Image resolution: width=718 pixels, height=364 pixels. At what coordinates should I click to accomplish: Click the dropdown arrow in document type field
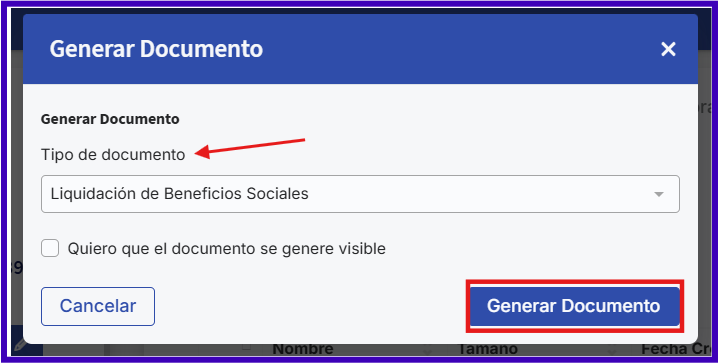click(x=658, y=194)
